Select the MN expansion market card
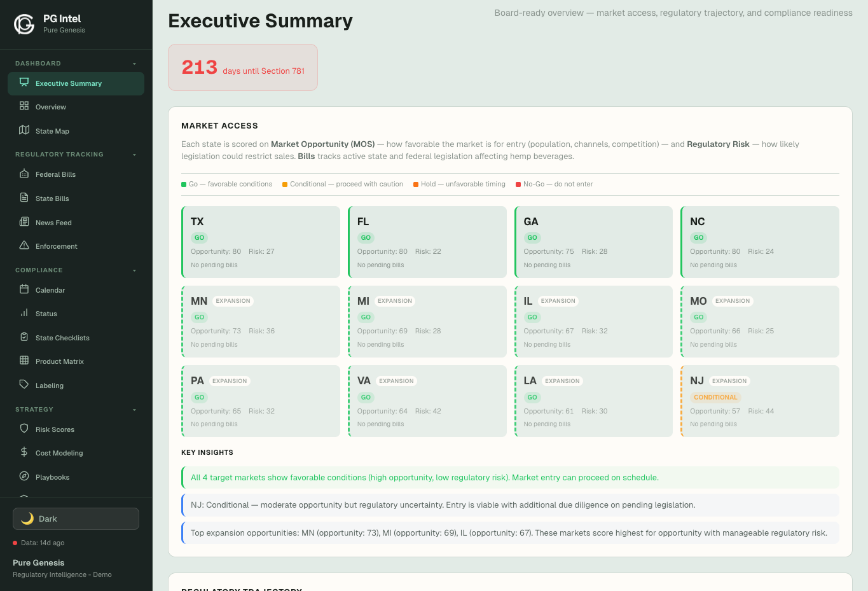 point(261,321)
